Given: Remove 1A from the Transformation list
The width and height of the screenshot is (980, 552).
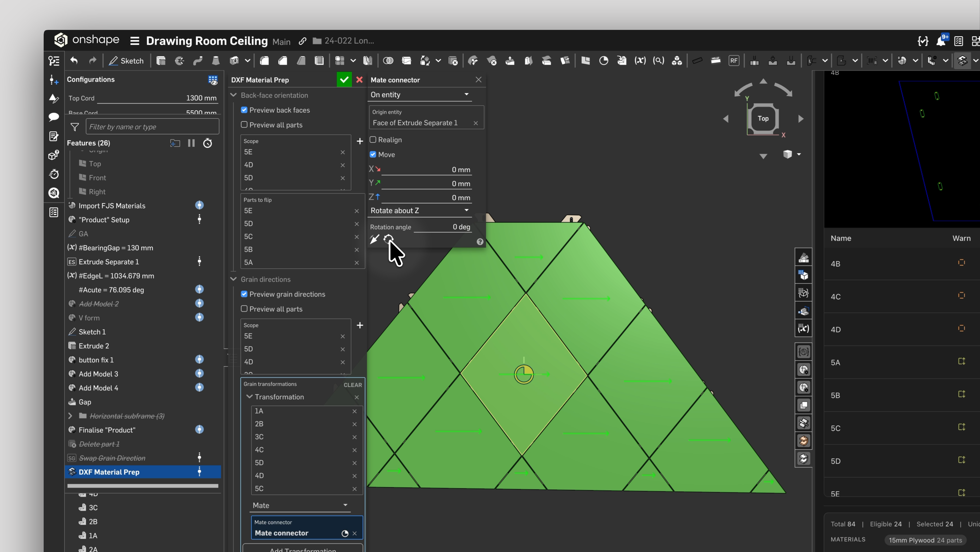Looking at the screenshot, I should tap(355, 411).
